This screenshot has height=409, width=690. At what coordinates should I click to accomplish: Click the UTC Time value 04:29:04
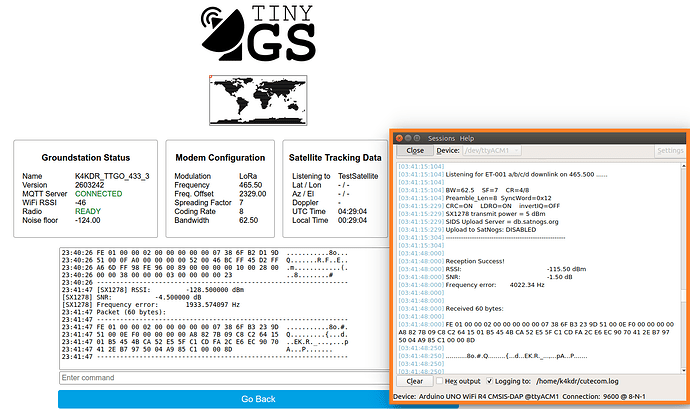352,211
